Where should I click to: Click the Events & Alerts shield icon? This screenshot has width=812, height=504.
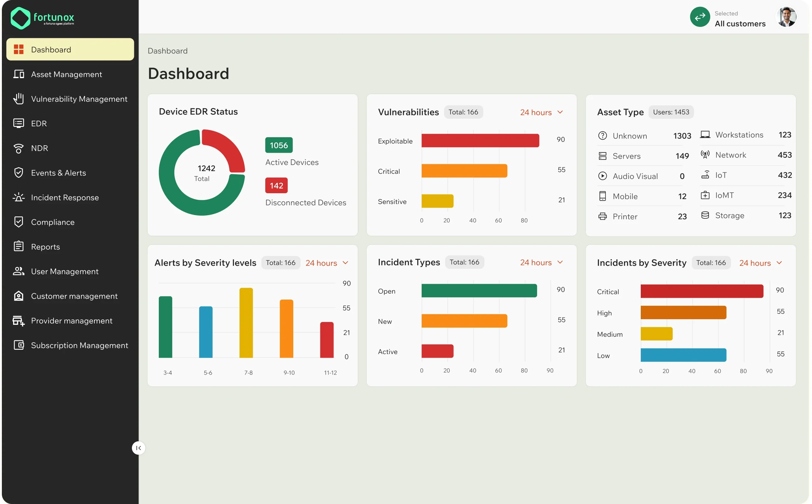coord(19,173)
